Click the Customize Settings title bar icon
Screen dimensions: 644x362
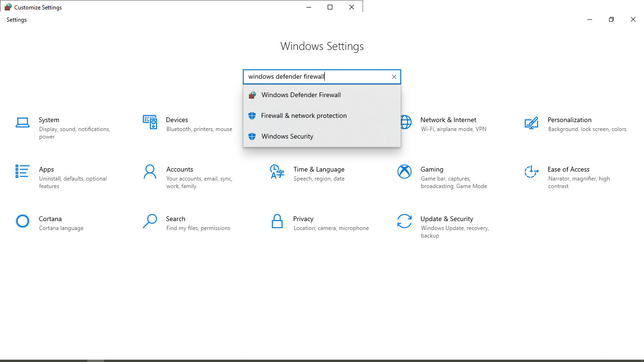tap(8, 7)
